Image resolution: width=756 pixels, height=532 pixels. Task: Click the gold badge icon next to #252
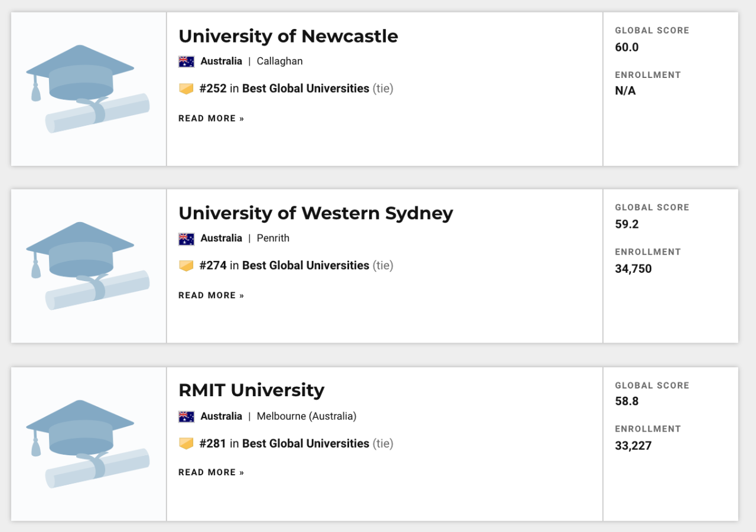[x=187, y=89]
